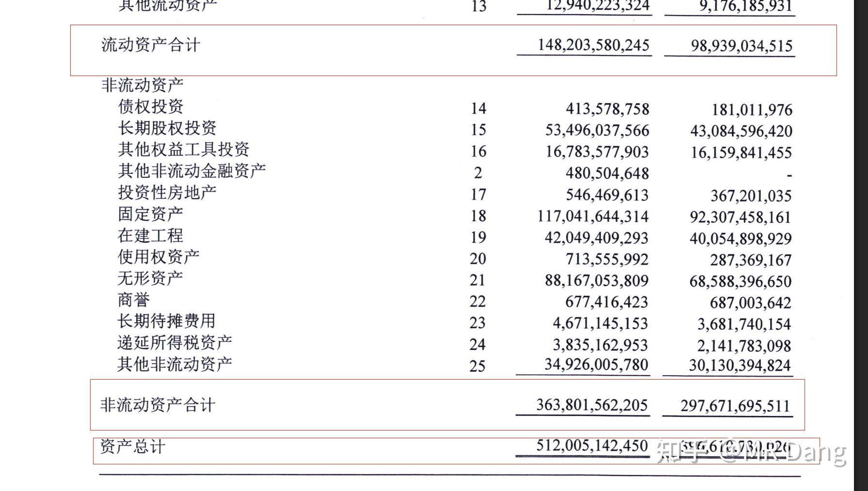This screenshot has width=868, height=491.
Task: Click the value 2,141,783,098
Action: pyautogui.click(x=744, y=346)
